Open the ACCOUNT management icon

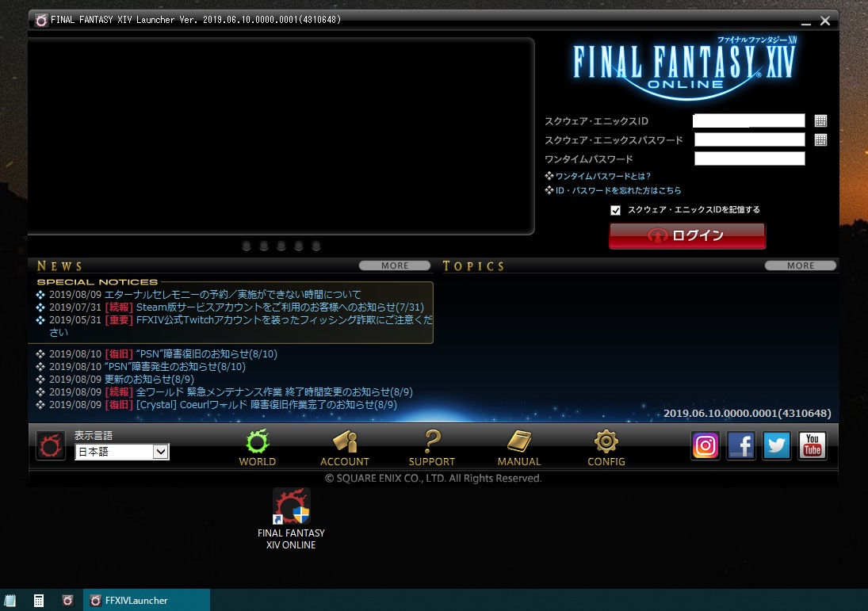click(344, 447)
